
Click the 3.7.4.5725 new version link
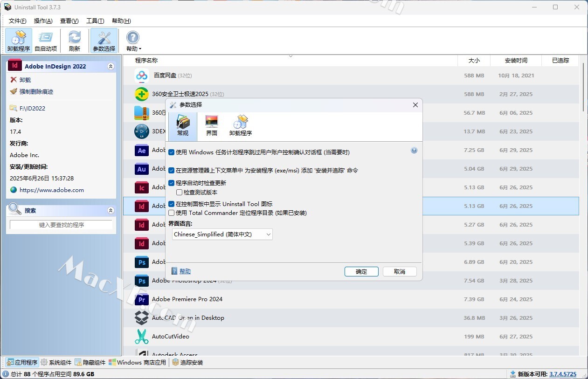pos(563,374)
